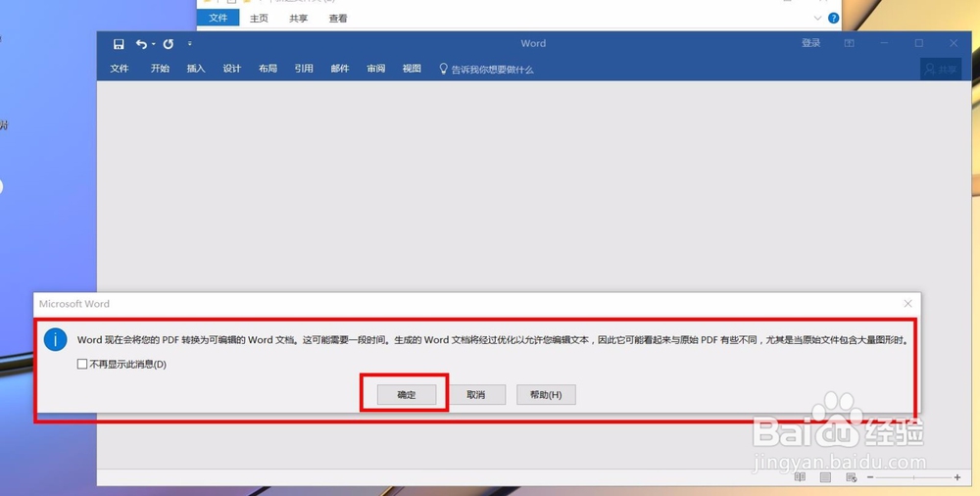Open the 主页 tab in File Explorer

pos(259,19)
